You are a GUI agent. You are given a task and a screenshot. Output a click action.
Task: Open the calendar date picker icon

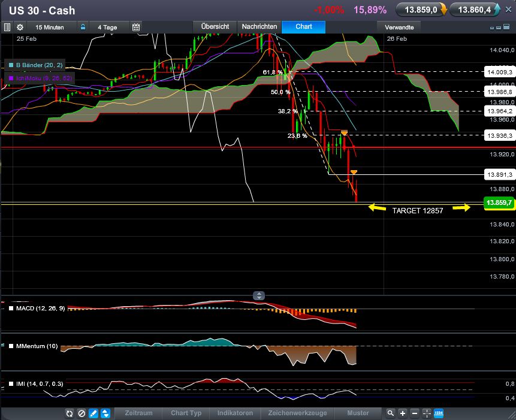[x=136, y=28]
